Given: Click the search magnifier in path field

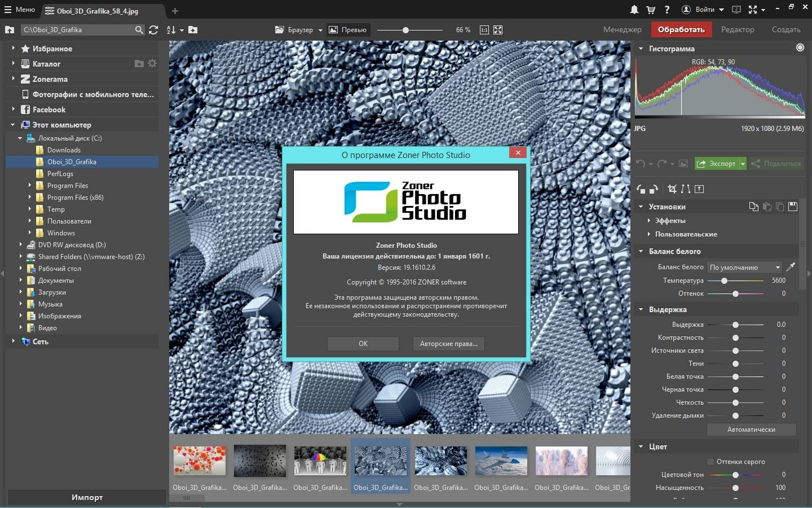Looking at the screenshot, I should (x=139, y=30).
